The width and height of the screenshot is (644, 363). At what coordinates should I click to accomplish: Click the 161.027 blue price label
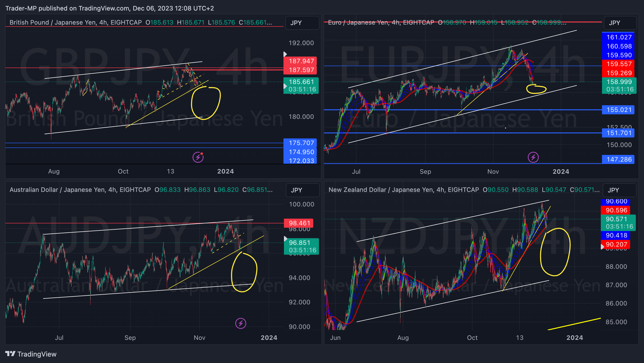click(618, 37)
